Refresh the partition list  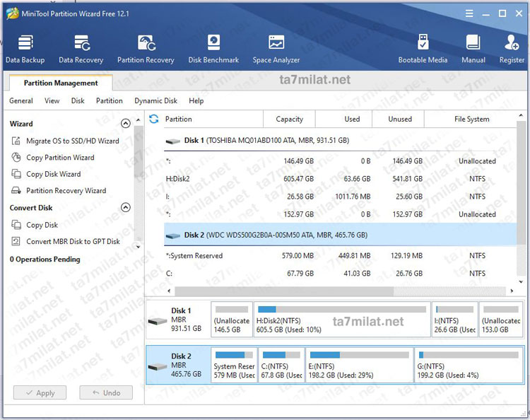click(154, 119)
